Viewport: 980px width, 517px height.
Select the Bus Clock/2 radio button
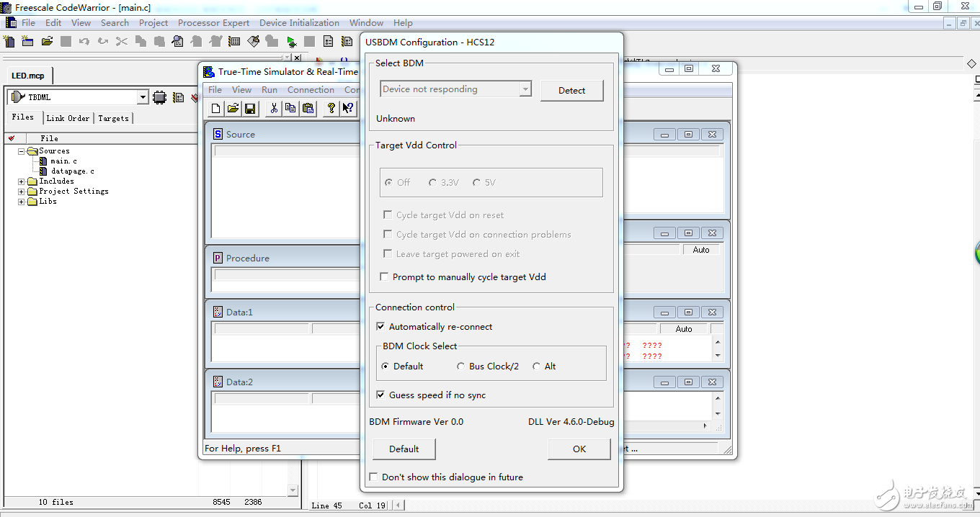(461, 367)
